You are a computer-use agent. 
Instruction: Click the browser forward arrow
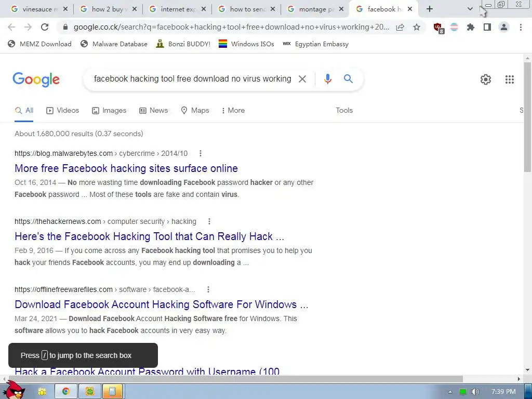point(28,27)
